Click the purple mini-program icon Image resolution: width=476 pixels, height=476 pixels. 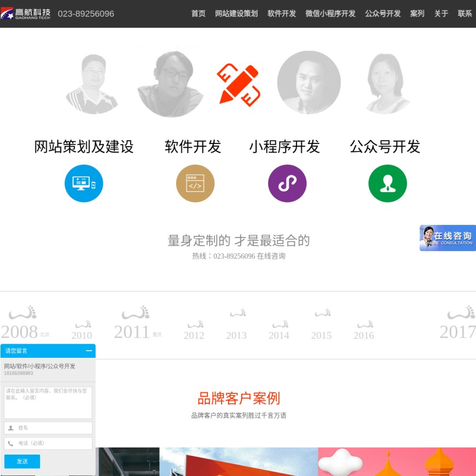pyautogui.click(x=287, y=183)
